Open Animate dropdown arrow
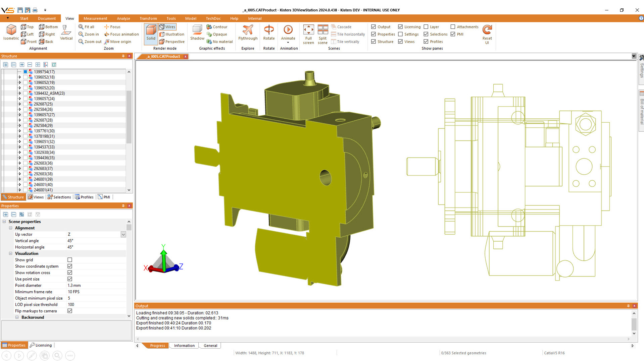 [x=288, y=43]
